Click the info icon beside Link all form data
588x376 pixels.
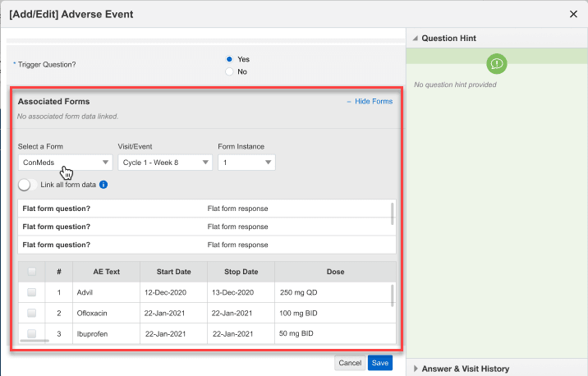point(103,185)
